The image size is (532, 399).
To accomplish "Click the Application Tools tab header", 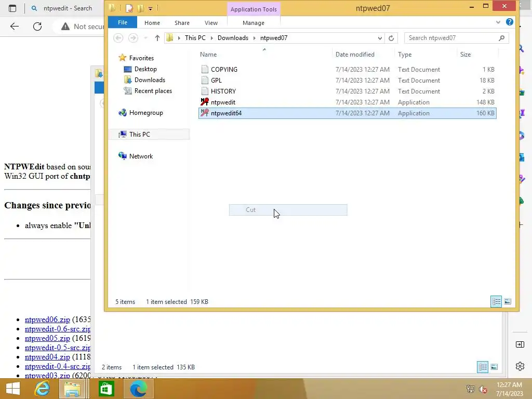I will pyautogui.click(x=254, y=9).
